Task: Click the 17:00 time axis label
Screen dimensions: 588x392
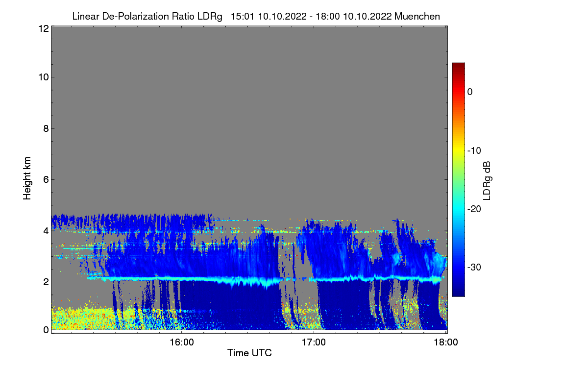Action: 314,343
